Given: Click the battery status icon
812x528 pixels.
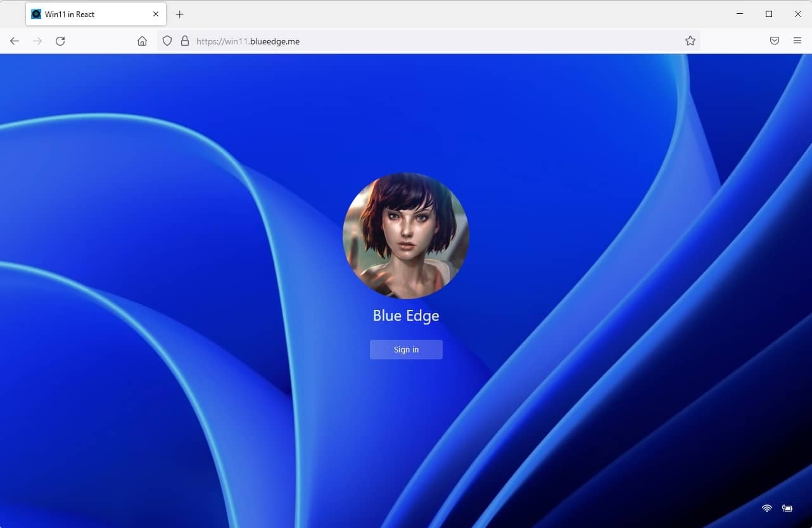Looking at the screenshot, I should (x=787, y=508).
